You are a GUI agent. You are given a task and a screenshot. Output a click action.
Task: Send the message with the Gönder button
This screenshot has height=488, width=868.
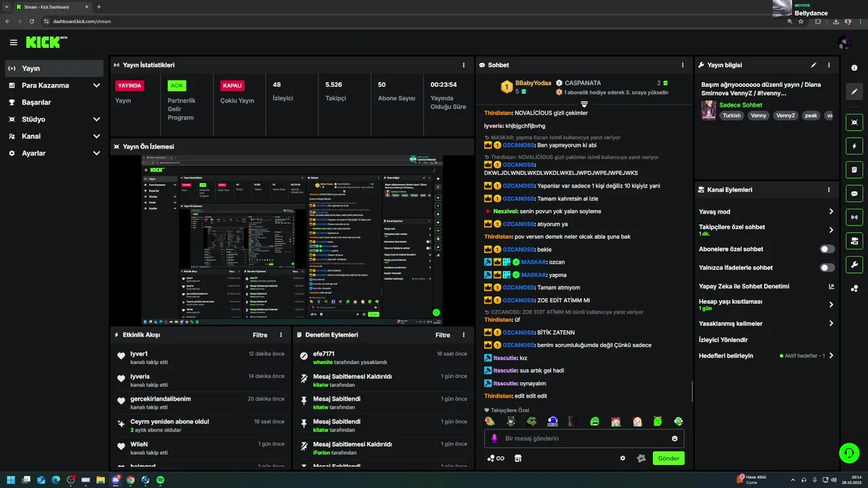669,458
